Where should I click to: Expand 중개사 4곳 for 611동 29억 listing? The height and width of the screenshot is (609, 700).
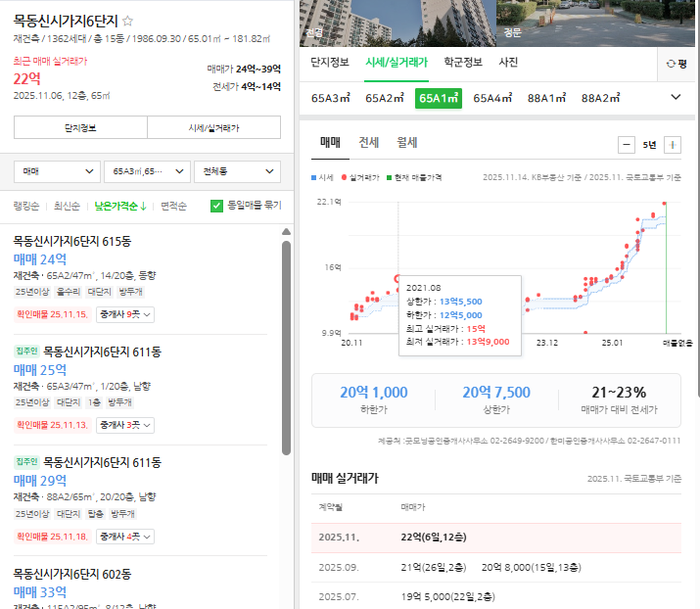point(125,537)
